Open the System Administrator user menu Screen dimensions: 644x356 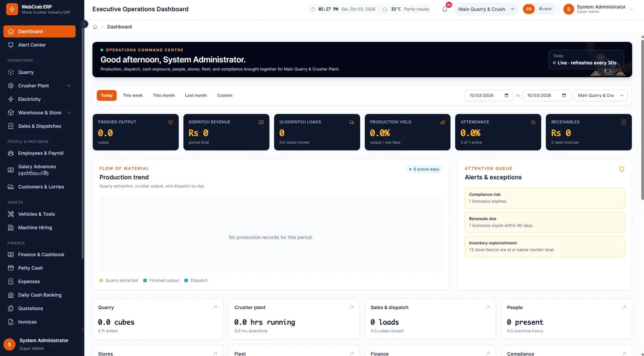tap(598, 9)
